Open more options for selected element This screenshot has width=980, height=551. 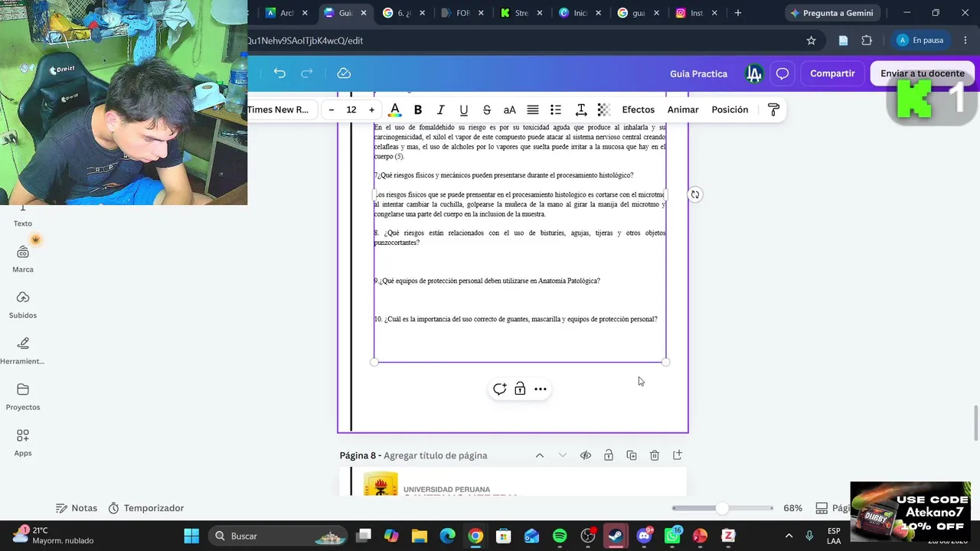(541, 389)
